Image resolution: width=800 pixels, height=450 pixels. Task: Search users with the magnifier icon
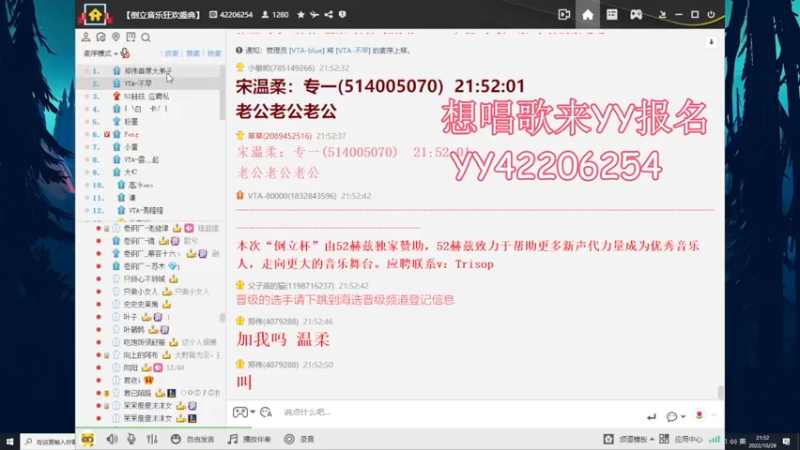146,37
